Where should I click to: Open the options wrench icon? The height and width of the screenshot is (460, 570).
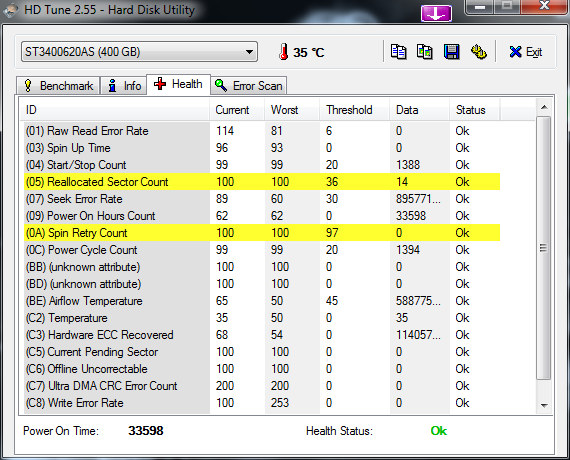tap(479, 52)
